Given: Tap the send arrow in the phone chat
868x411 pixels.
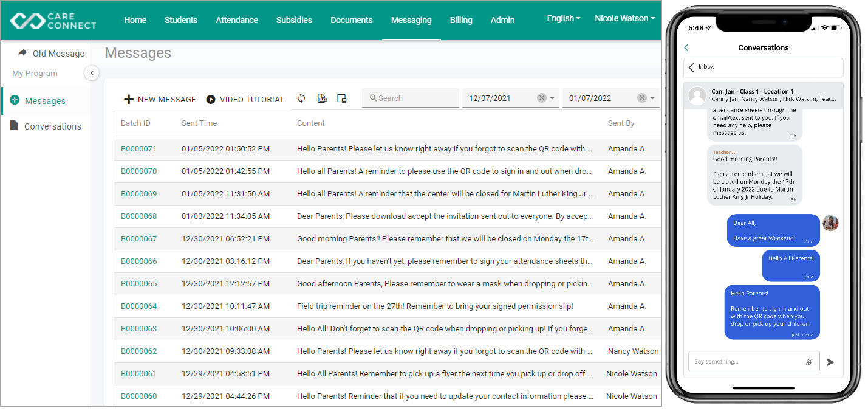Looking at the screenshot, I should tap(830, 362).
